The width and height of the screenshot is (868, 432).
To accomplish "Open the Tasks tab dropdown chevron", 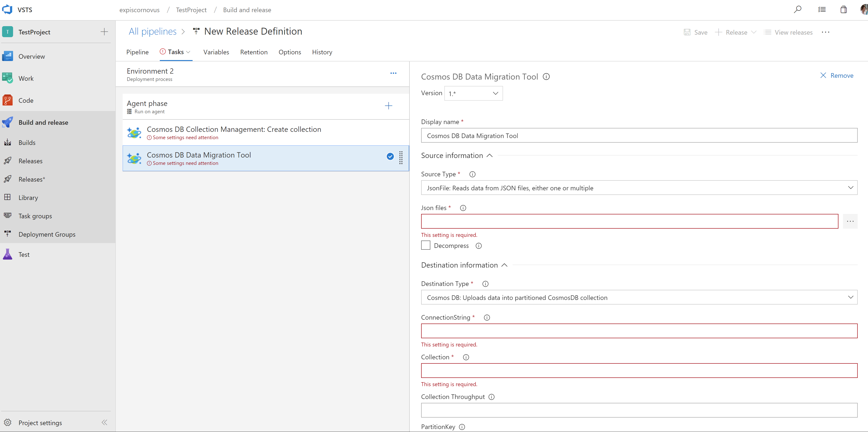I will (188, 52).
